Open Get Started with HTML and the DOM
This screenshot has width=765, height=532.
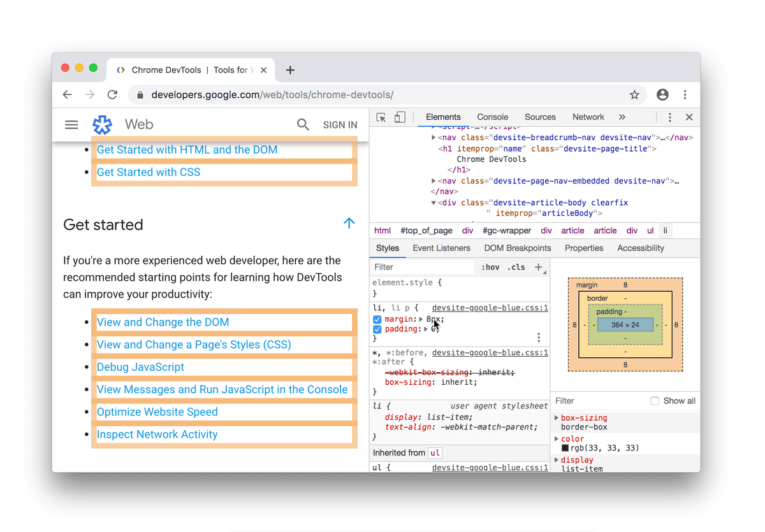tap(187, 150)
